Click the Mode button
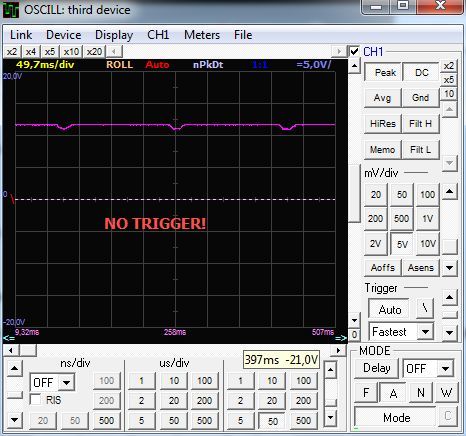Image resolution: width=466 pixels, height=436 pixels. (x=396, y=418)
